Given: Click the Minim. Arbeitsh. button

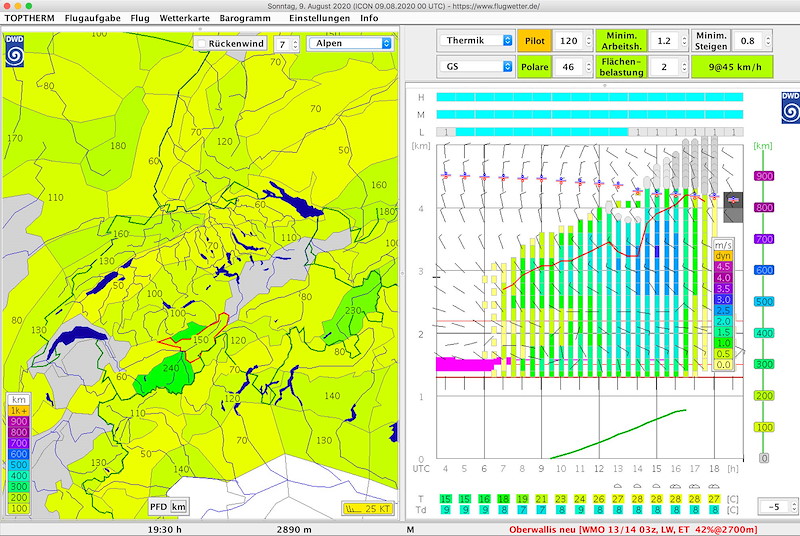Looking at the screenshot, I should click(621, 41).
